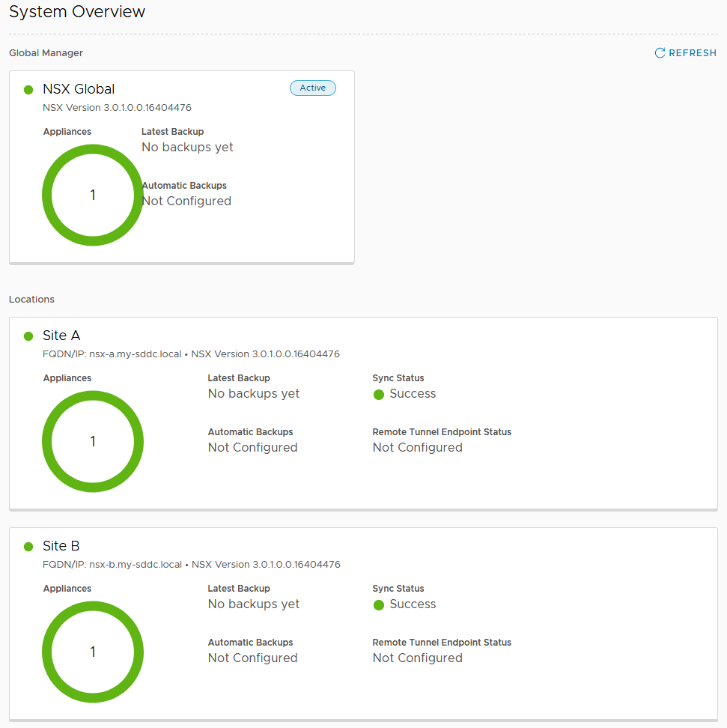Click Site A Sync Status 'Success' text

pyautogui.click(x=413, y=394)
